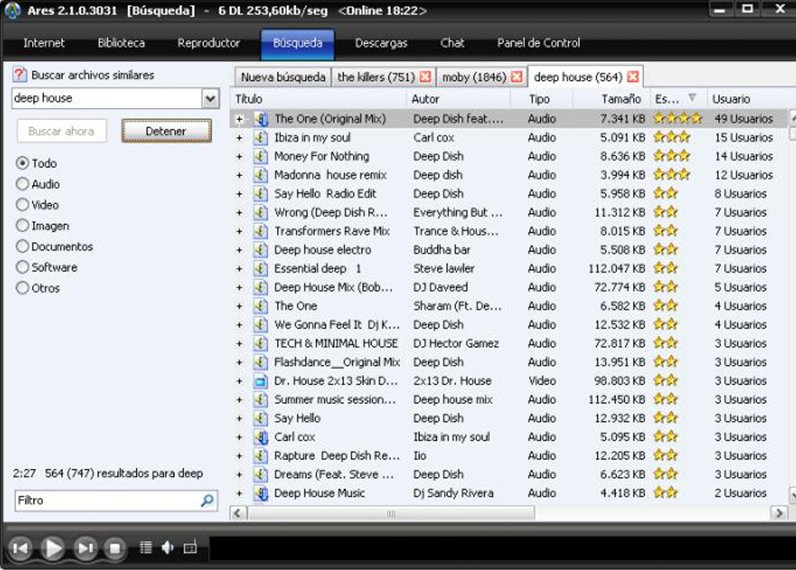Click the previous track playback button
Screen dimensions: 796x570
(20, 549)
